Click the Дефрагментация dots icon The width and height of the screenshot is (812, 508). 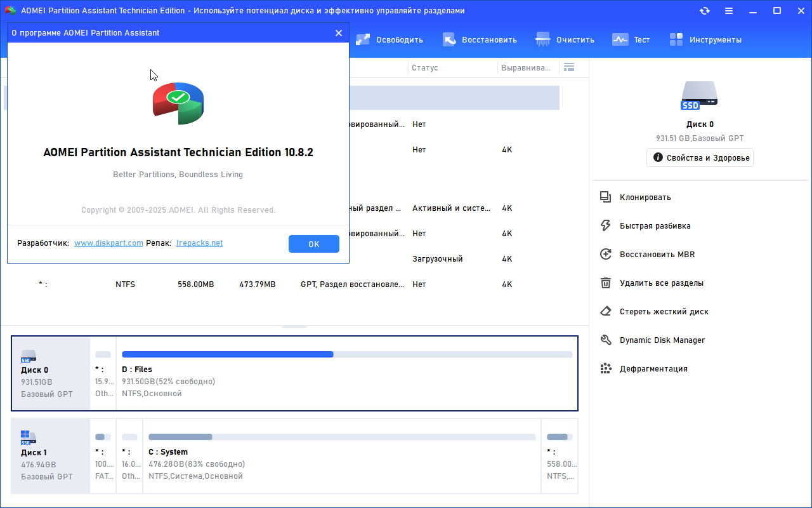pyautogui.click(x=606, y=368)
